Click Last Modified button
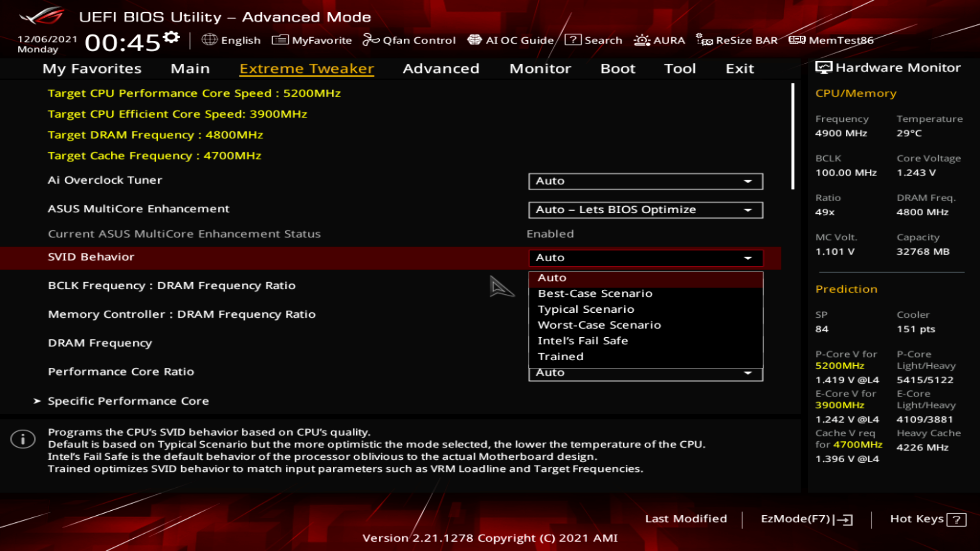Screen dimensions: 980x551 pyautogui.click(x=685, y=519)
